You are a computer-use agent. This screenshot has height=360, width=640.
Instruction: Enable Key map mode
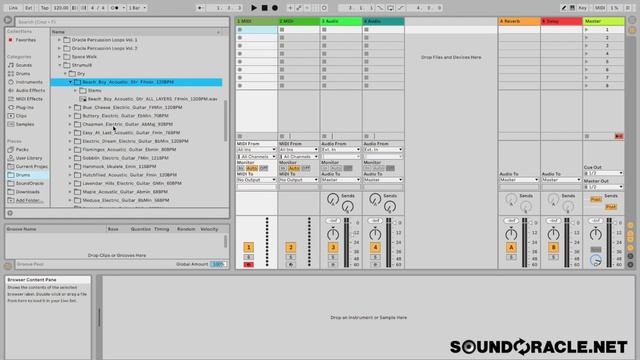click(583, 8)
